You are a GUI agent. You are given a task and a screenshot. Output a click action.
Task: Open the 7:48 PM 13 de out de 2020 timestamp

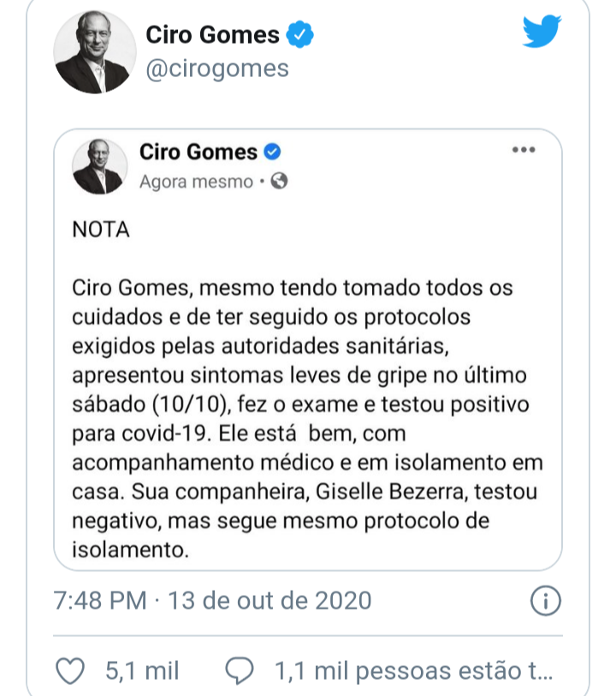212,601
